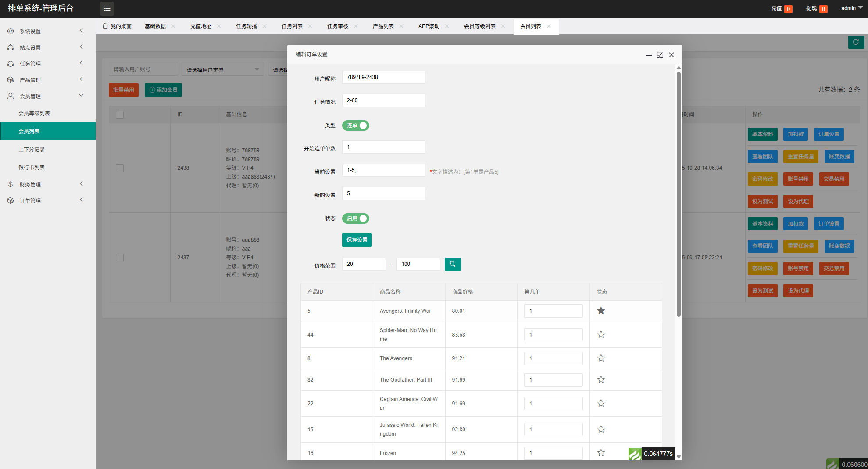This screenshot has height=469, width=868.
Task: Switch to the 产品列表 tab
Action: click(383, 26)
